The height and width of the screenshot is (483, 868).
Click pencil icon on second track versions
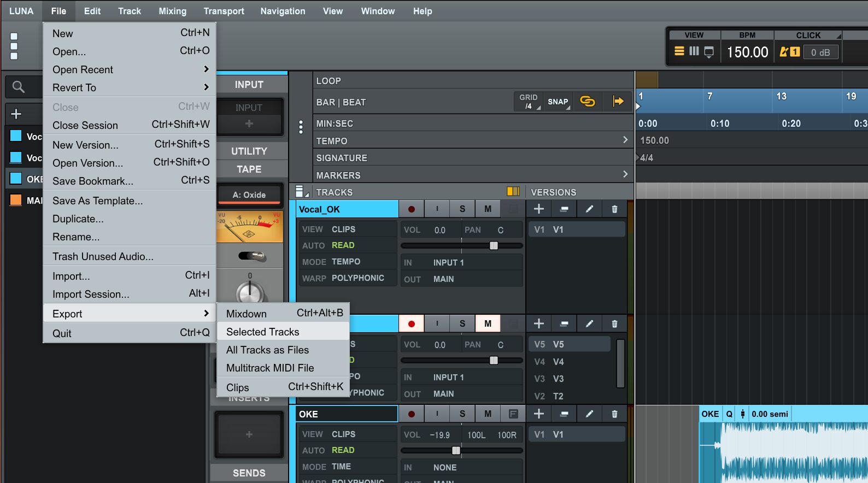tap(589, 323)
